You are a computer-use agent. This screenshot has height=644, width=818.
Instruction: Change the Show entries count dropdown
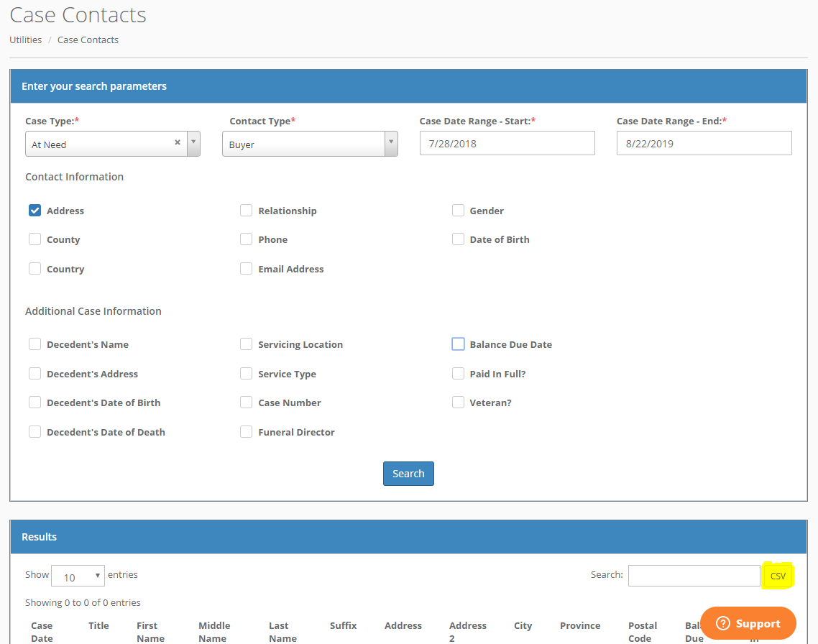point(78,576)
